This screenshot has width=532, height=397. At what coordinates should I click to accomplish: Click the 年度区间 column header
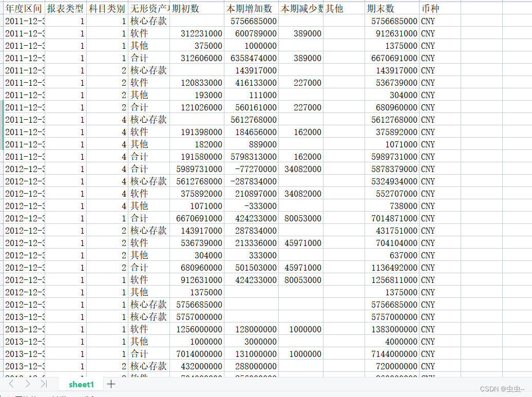point(23,8)
